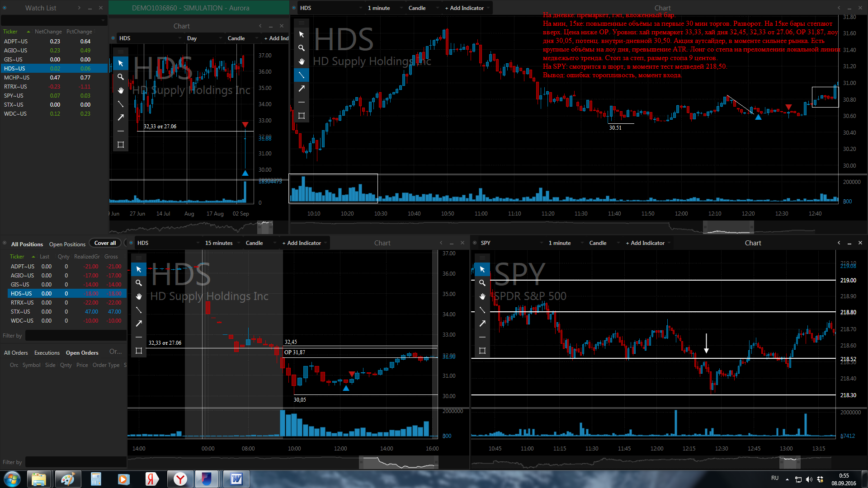Viewport: 868px width, 488px height.
Task: Select highlighted line tool in HDS 1 minute chart
Action: [x=302, y=75]
